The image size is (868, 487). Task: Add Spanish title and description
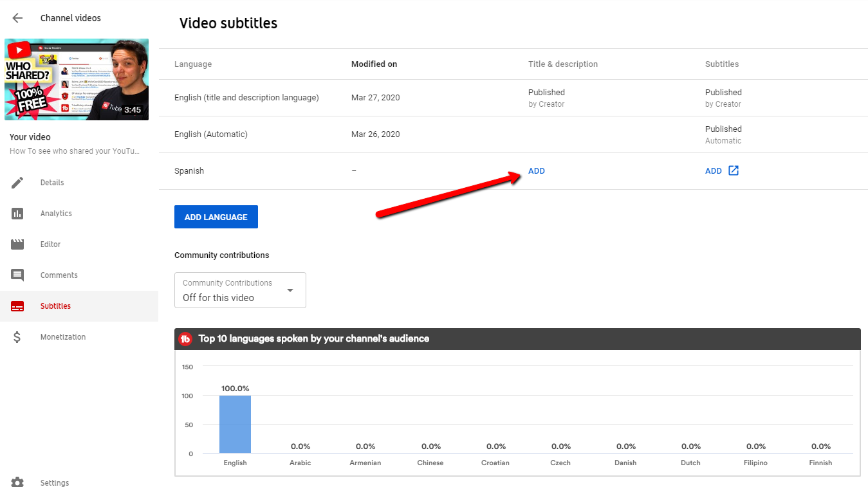tap(536, 171)
